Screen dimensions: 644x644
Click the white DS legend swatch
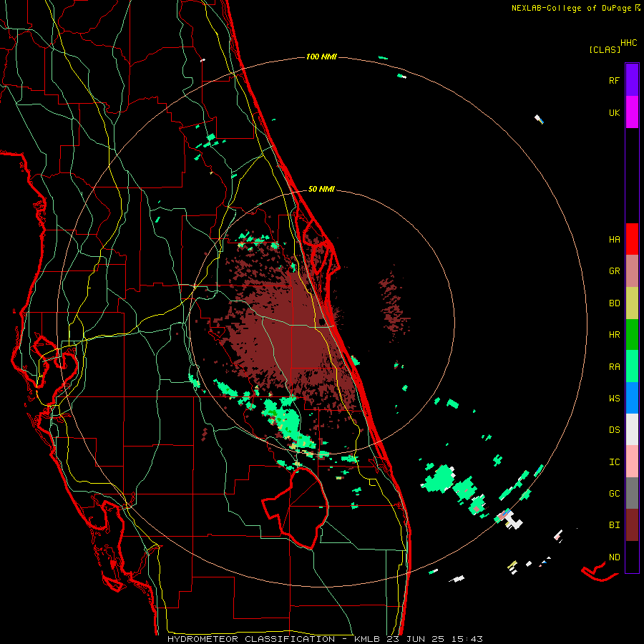632,429
